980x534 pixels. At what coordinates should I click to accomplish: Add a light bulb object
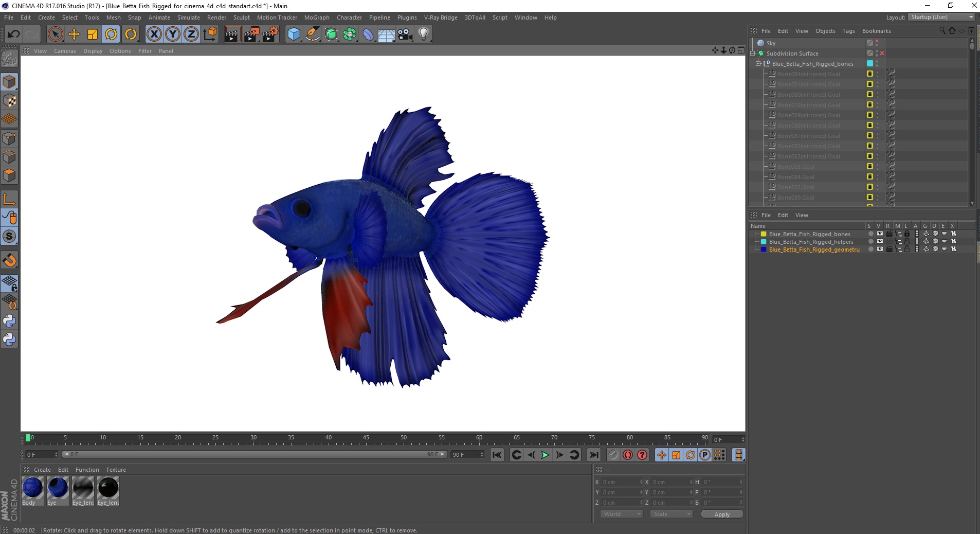point(424,34)
